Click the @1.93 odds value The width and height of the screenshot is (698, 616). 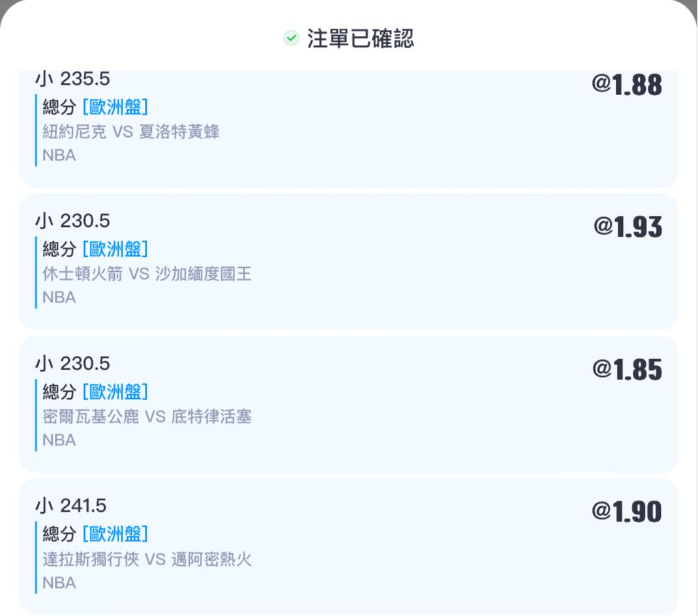click(x=627, y=227)
